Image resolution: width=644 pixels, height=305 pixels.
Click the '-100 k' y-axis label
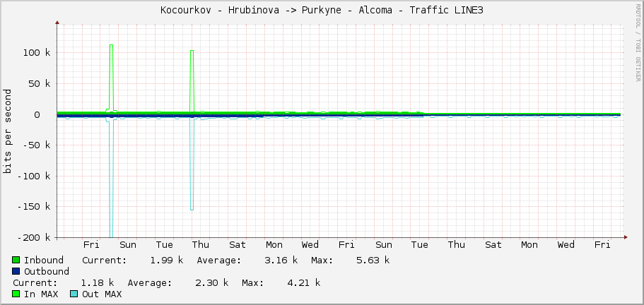(34, 176)
